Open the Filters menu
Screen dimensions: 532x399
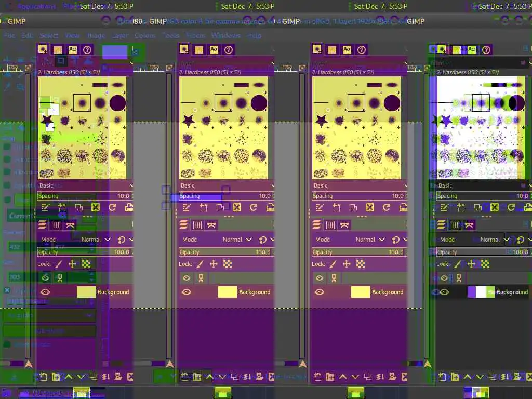(195, 35)
